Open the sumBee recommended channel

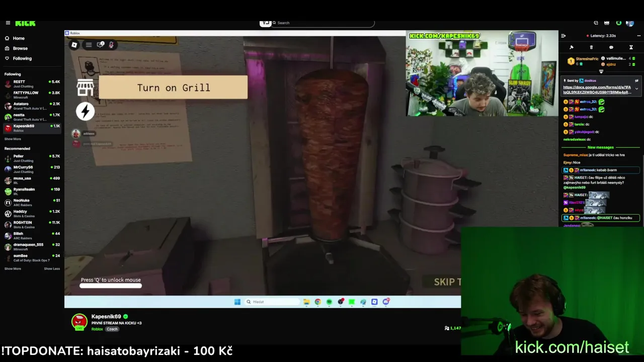[31, 258]
